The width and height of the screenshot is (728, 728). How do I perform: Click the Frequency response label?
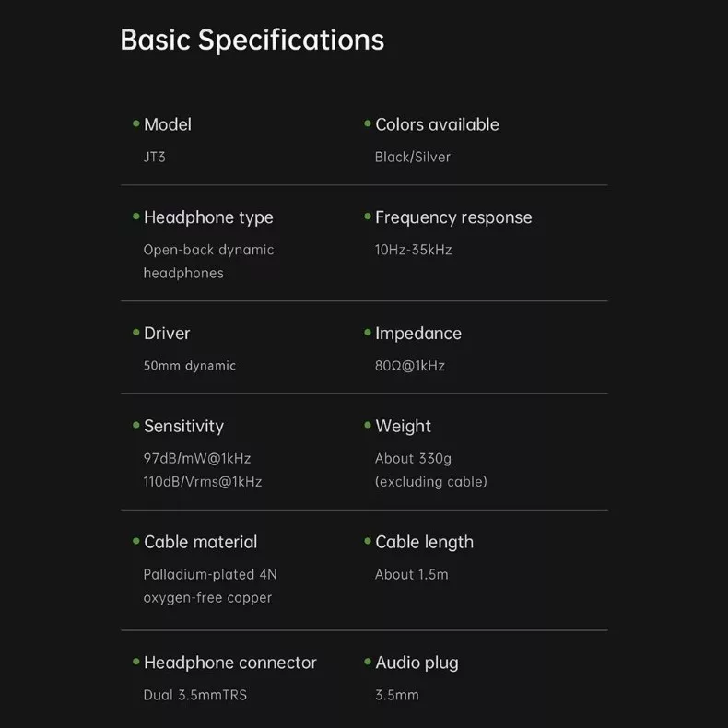pyautogui.click(x=453, y=217)
